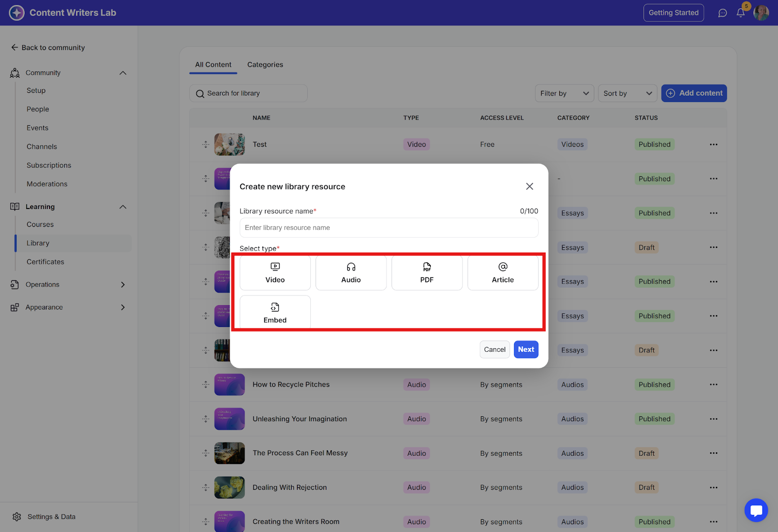
Task: Click the three-dot menu for Test row
Action: [x=713, y=144]
